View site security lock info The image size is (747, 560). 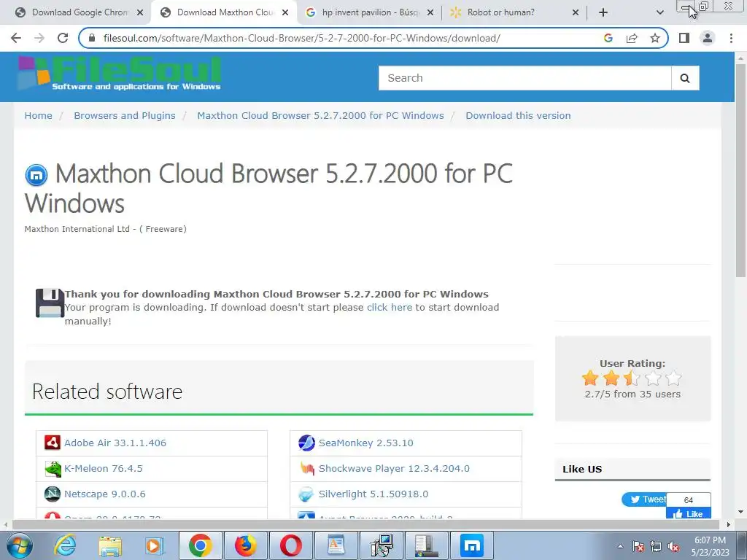pyautogui.click(x=92, y=38)
